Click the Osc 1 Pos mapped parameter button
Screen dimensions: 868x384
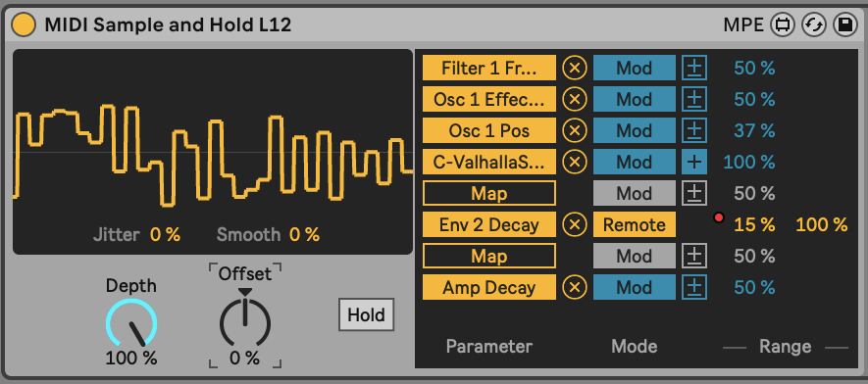pyautogui.click(x=489, y=131)
